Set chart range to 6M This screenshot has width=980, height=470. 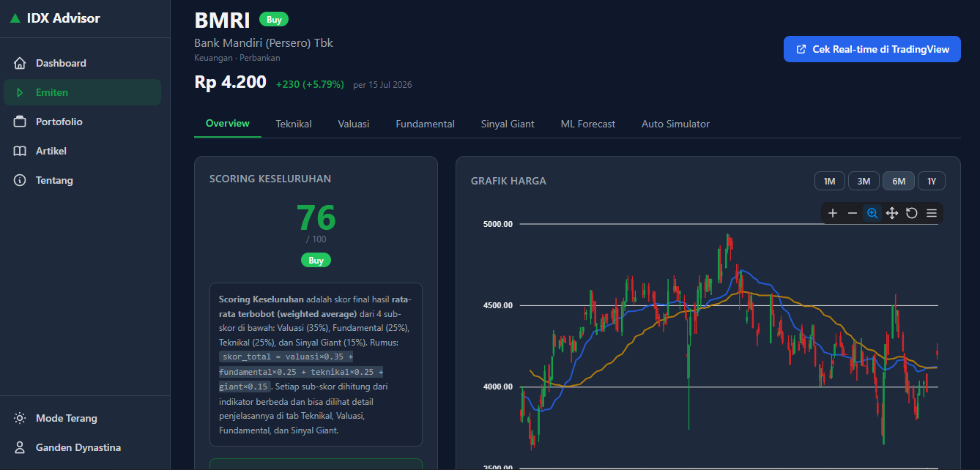899,181
